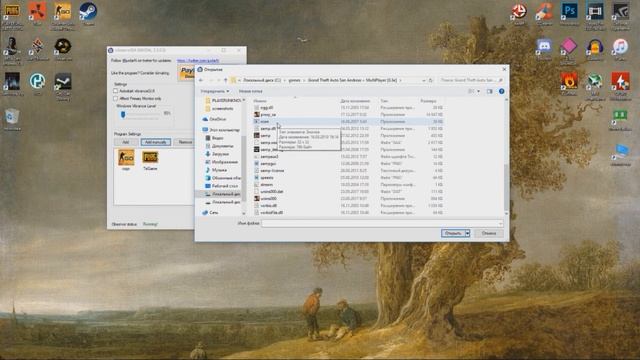Select Этот компьютер in navigation pane
Viewport: 640px width, 360px height.
[x=221, y=130]
